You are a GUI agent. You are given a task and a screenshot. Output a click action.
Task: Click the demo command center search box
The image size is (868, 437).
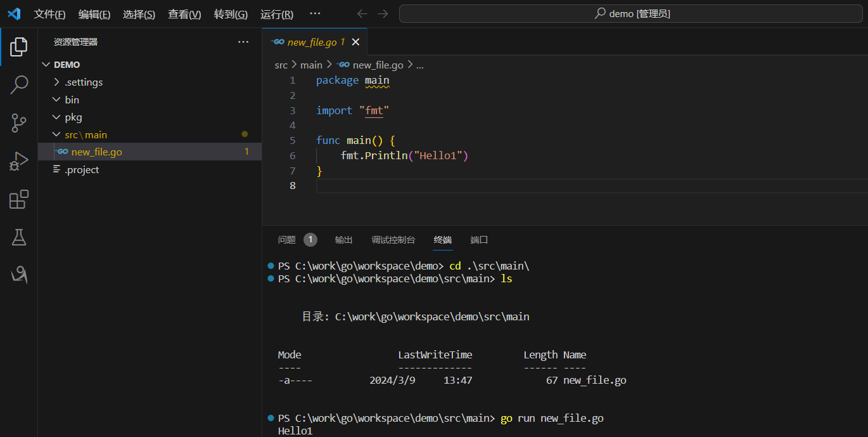coord(632,14)
